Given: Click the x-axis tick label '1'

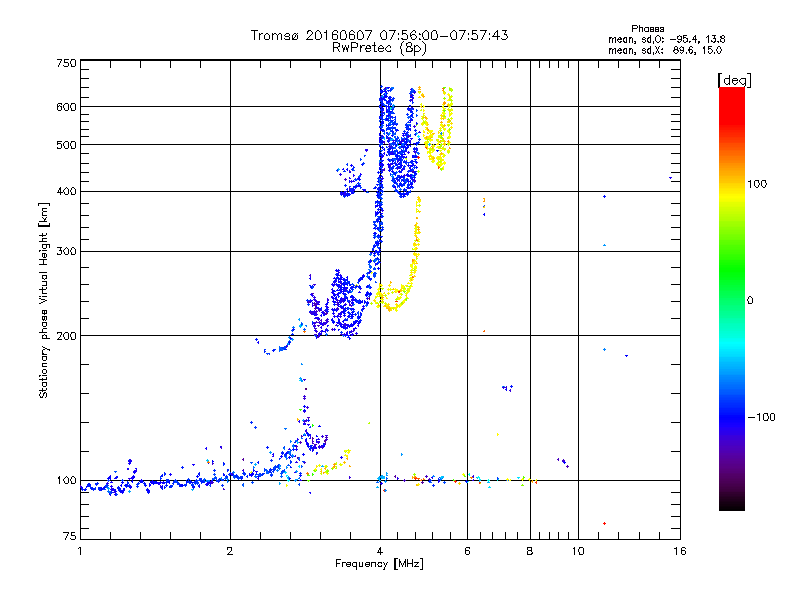Looking at the screenshot, I should (x=80, y=551).
